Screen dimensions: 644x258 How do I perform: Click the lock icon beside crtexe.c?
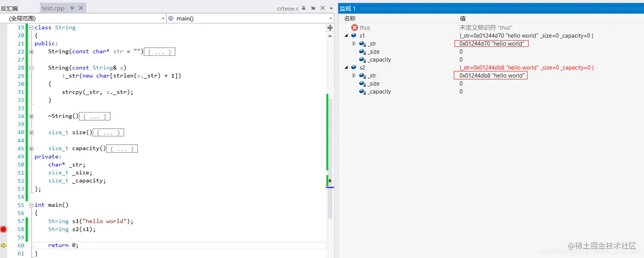pyautogui.click(x=305, y=8)
